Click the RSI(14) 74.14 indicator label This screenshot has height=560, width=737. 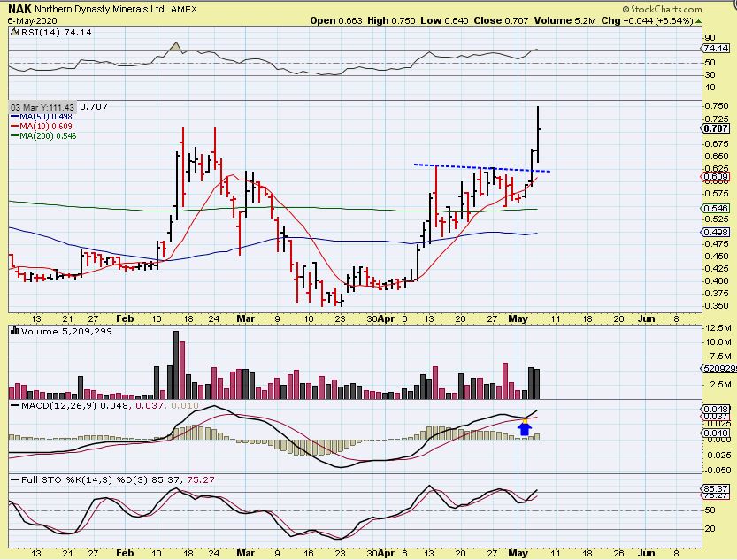(x=56, y=33)
